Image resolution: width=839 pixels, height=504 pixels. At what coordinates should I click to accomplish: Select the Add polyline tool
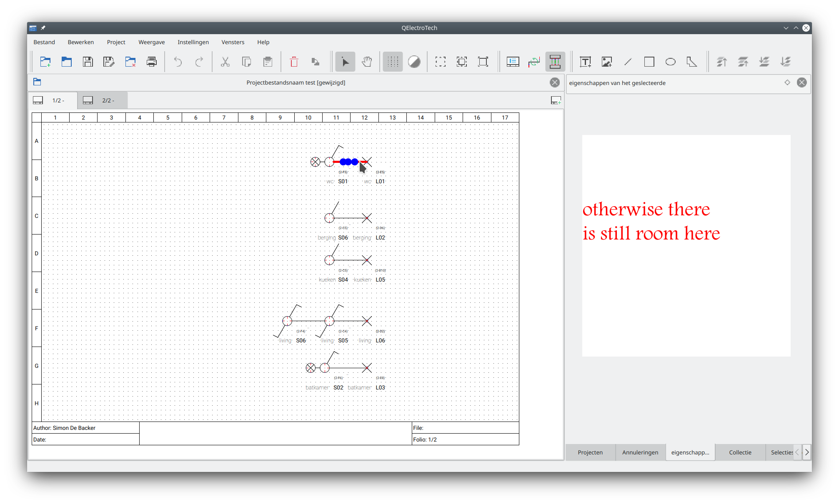click(691, 62)
